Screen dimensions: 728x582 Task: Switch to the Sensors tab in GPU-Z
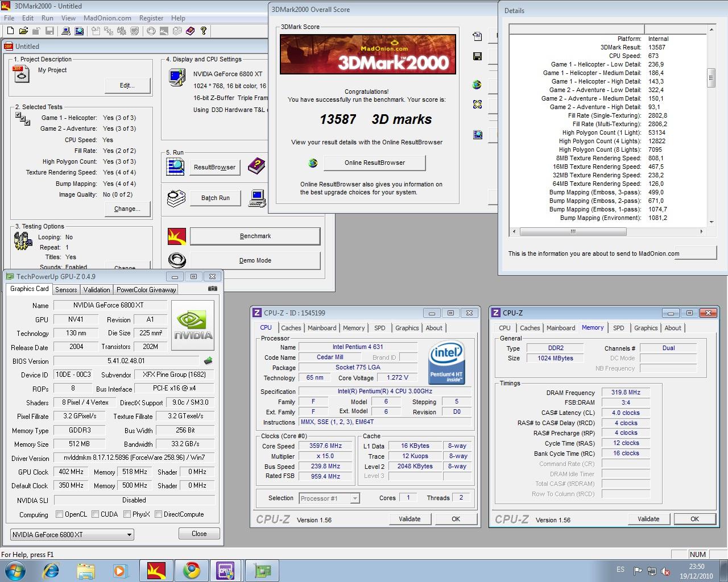pyautogui.click(x=66, y=289)
